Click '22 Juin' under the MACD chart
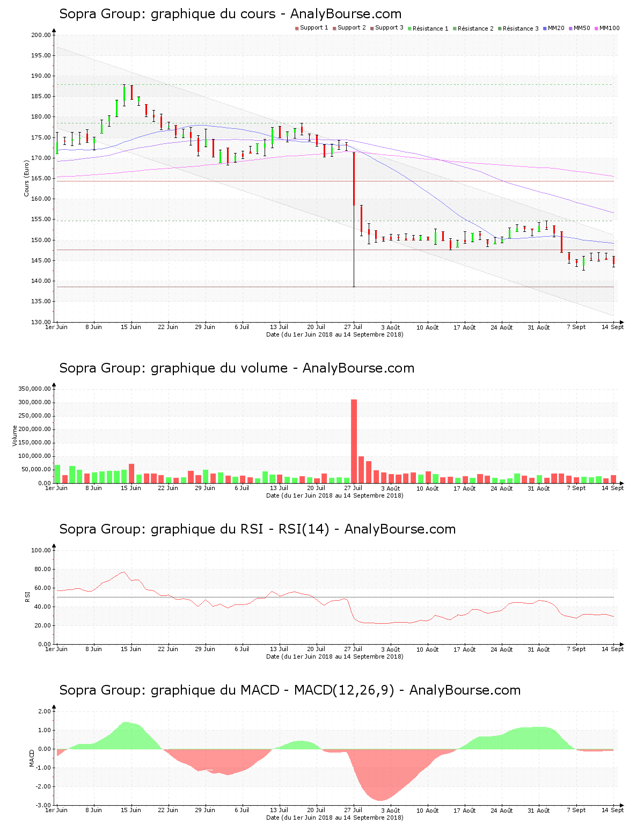Image resolution: width=644 pixels, height=832 pixels. 167,810
